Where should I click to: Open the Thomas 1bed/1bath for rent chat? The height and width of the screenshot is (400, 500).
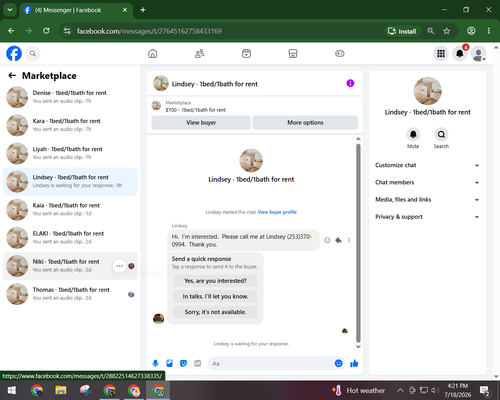click(x=70, y=294)
